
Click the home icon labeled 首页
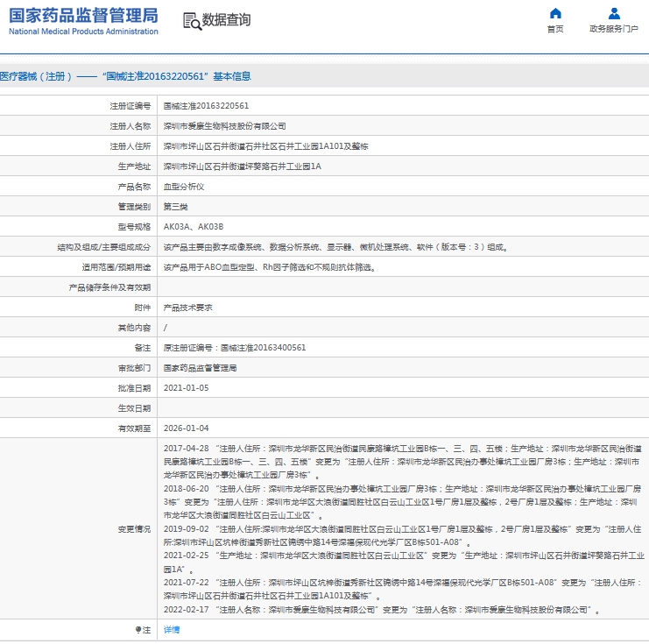point(555,14)
